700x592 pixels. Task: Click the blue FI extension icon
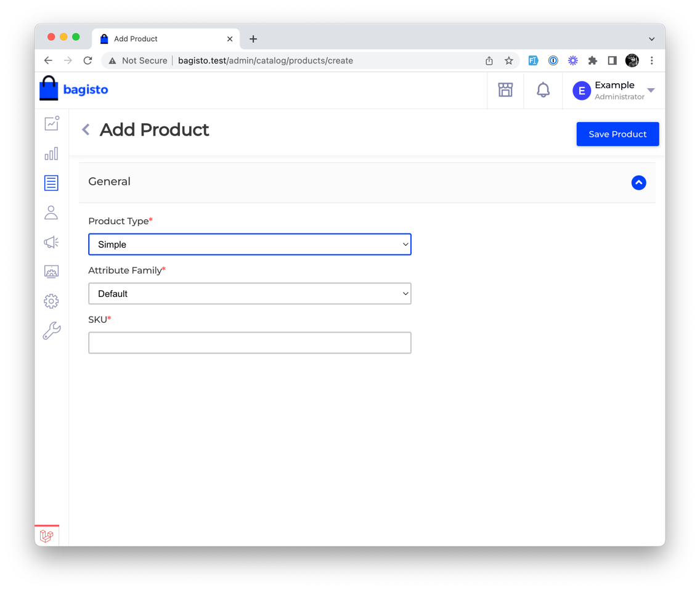pos(533,61)
